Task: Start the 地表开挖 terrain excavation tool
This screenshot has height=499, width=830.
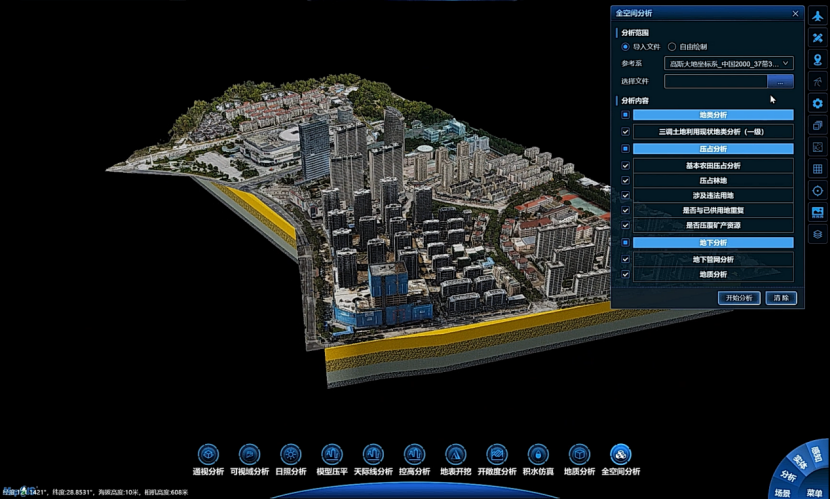Action: (456, 455)
